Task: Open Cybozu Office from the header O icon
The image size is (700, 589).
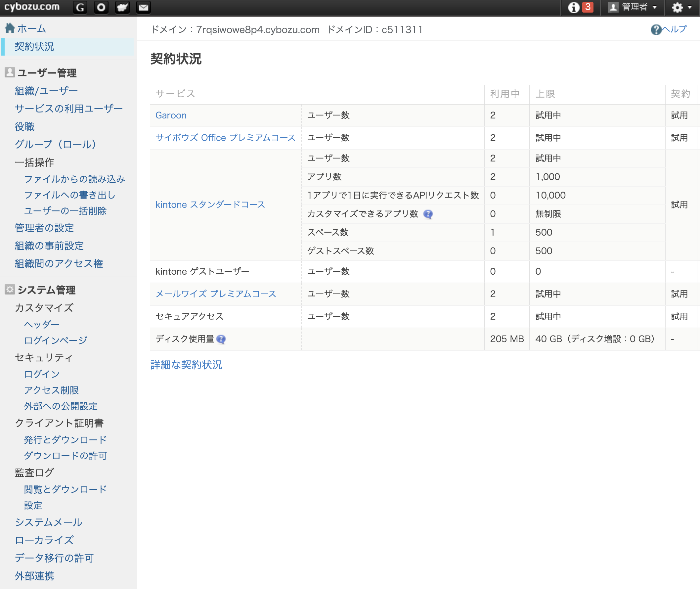Action: 101,7
